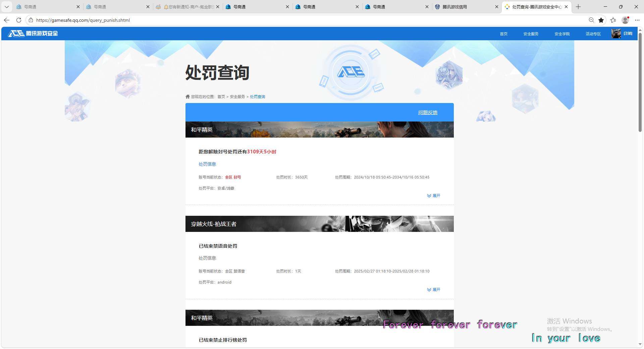Click the 问题反馈 feedback link
This screenshot has width=644, height=349.
click(x=428, y=112)
